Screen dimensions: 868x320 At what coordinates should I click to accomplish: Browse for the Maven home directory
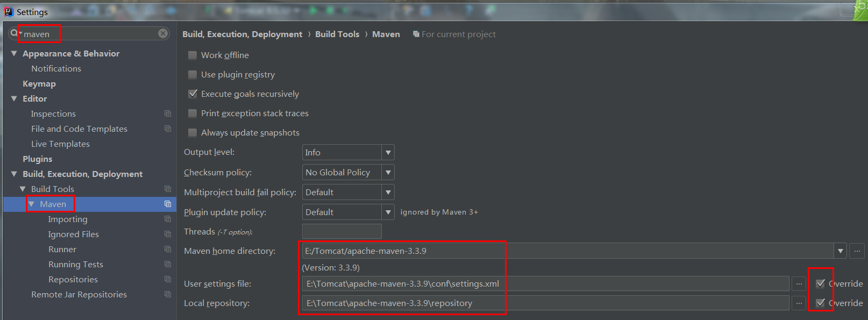tap(857, 251)
